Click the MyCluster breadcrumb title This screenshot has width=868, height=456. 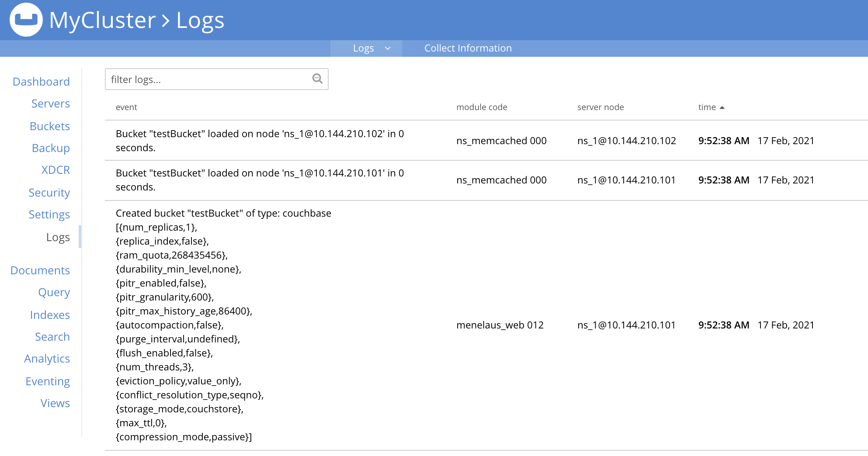102,20
